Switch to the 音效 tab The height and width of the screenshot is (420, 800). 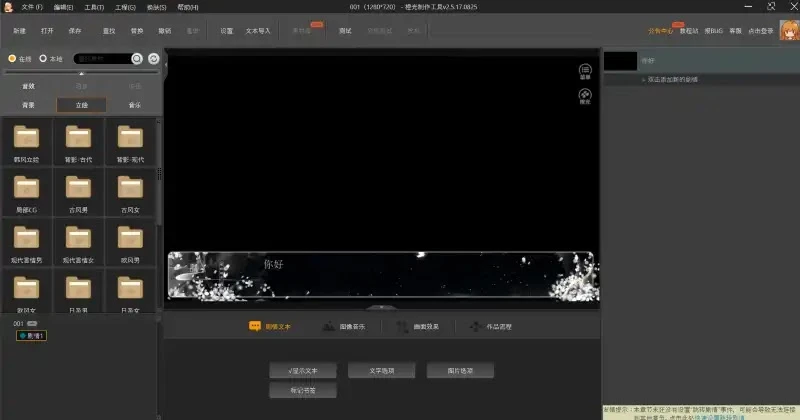click(x=29, y=86)
